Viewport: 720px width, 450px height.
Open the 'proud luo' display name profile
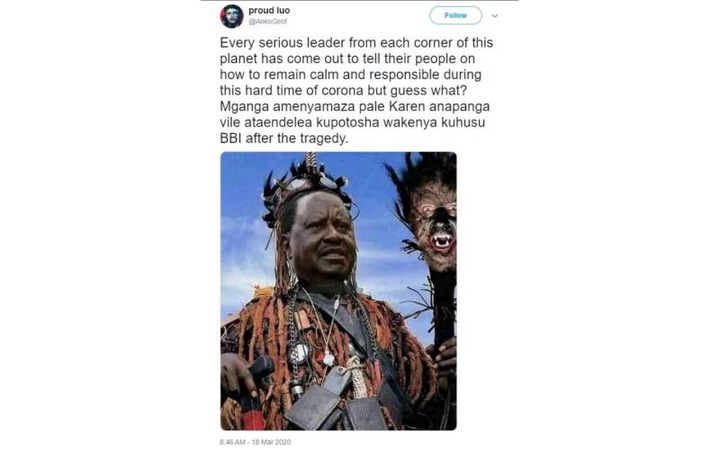(269, 10)
